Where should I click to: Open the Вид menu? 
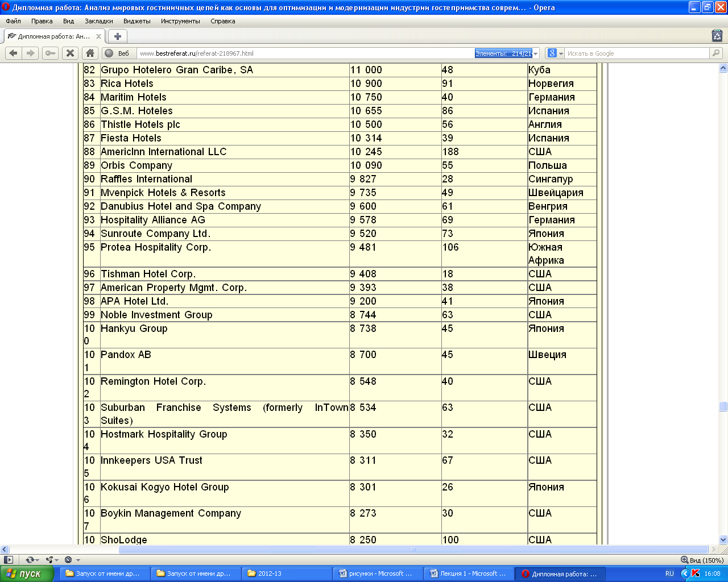[x=69, y=21]
